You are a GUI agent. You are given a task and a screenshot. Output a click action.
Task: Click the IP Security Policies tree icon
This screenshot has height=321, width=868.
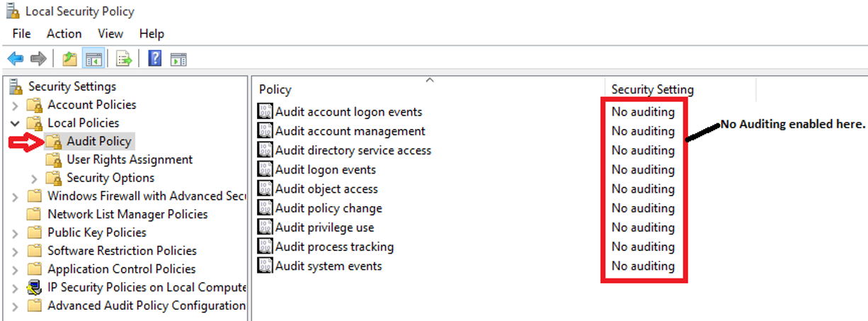(34, 287)
